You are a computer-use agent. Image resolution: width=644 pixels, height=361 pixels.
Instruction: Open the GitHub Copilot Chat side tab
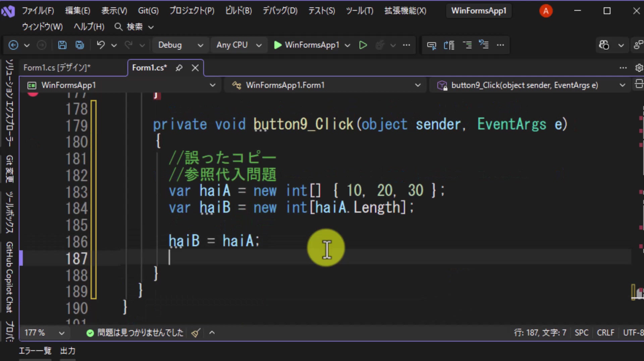click(9, 277)
